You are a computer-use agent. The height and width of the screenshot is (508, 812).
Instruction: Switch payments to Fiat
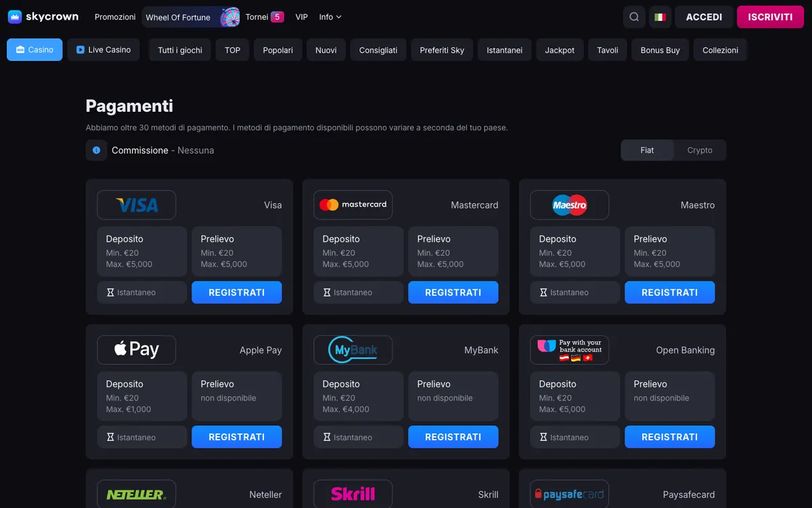(648, 150)
